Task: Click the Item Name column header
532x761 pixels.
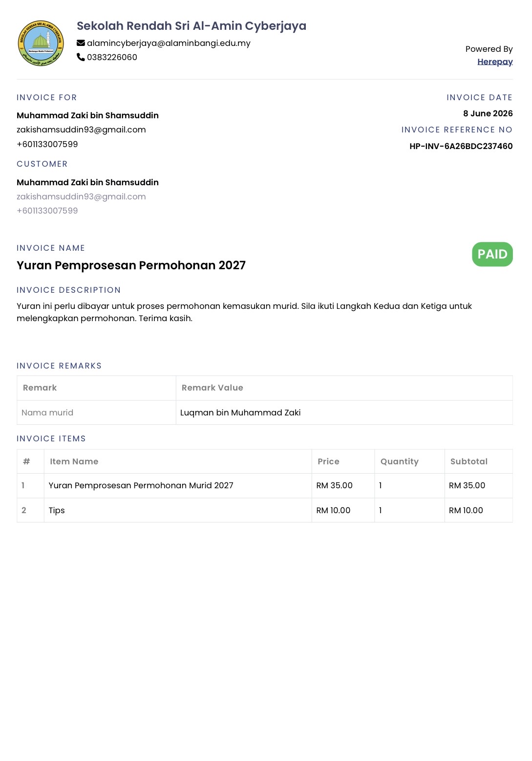Action: (x=74, y=461)
